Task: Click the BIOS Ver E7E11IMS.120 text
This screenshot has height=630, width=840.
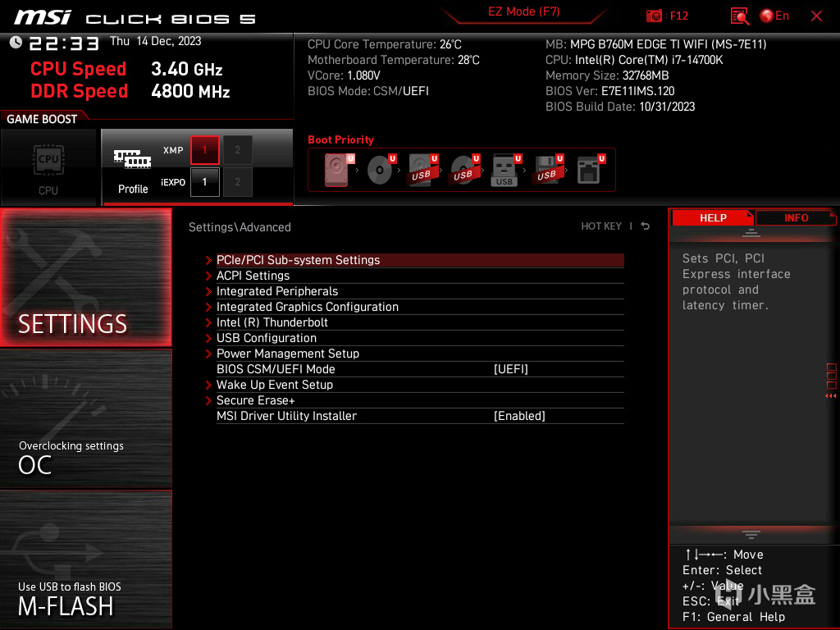Action: coord(609,91)
